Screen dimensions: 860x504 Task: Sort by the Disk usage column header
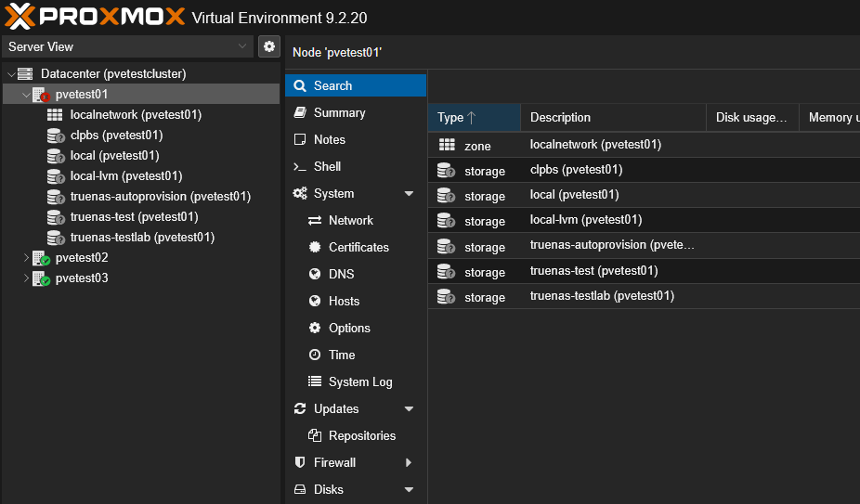(752, 117)
